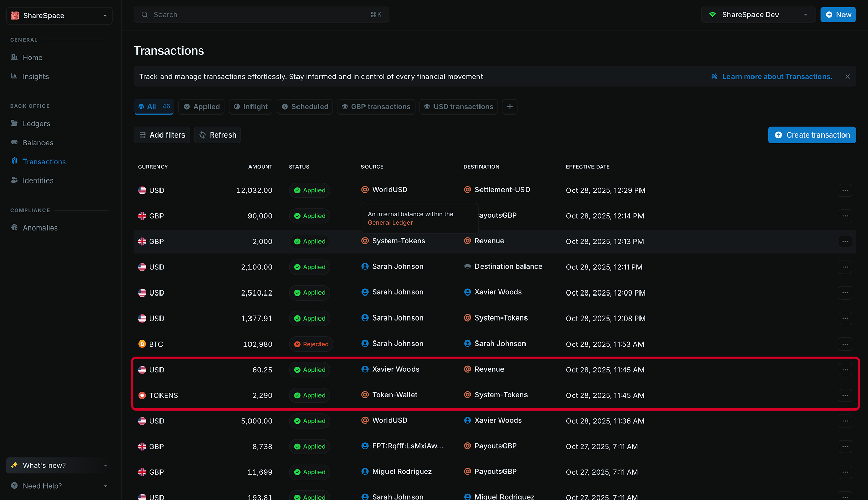
Task: Expand the Need Help menu
Action: pos(59,486)
